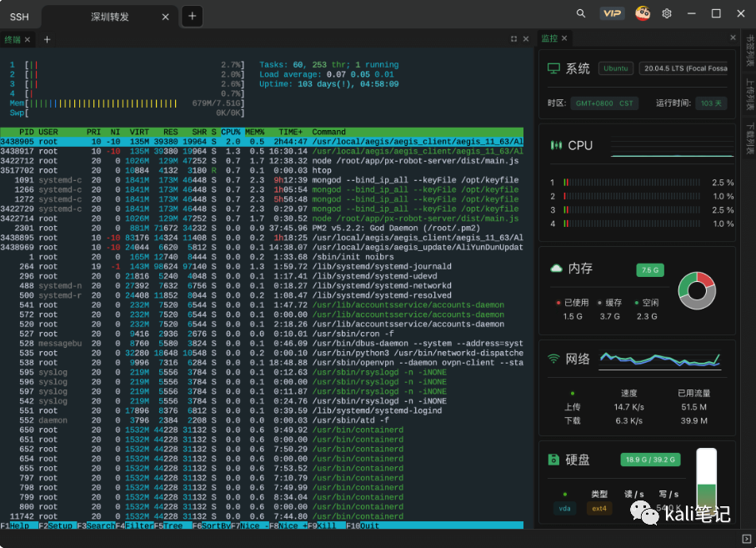Click the 网络 wifi icon
Screen dimensions: 756x548
(x=553, y=359)
